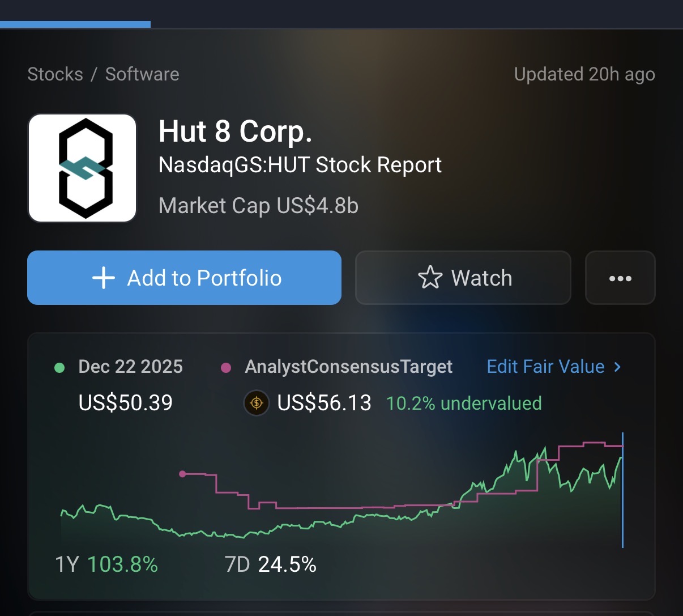
Task: Open the Software breadcrumb category
Action: point(142,74)
